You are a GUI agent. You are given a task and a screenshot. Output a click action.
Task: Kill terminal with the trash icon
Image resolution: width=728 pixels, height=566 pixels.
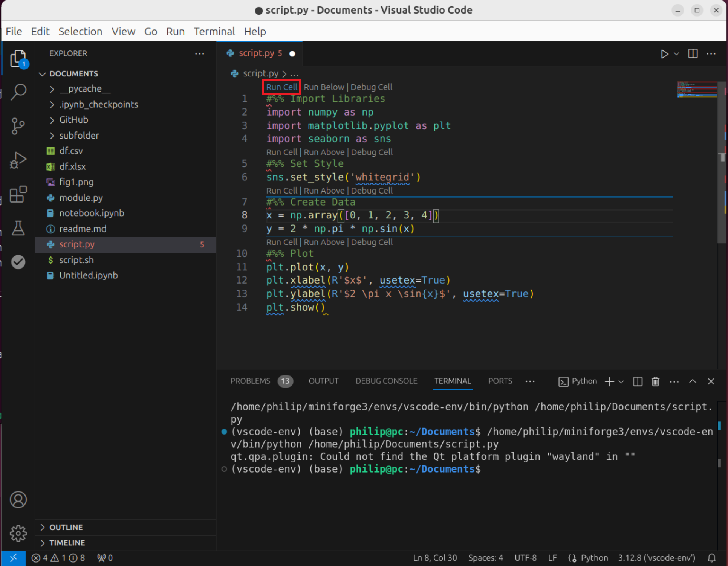[655, 381]
